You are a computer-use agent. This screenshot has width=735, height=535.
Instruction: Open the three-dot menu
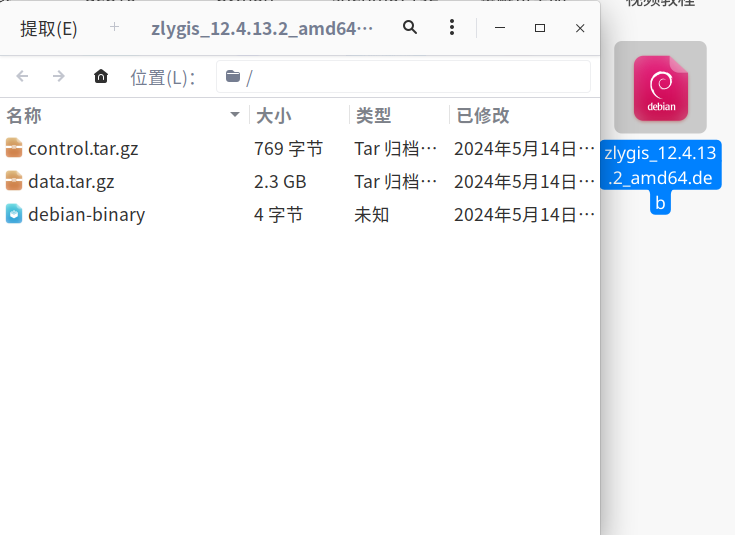[x=452, y=28]
